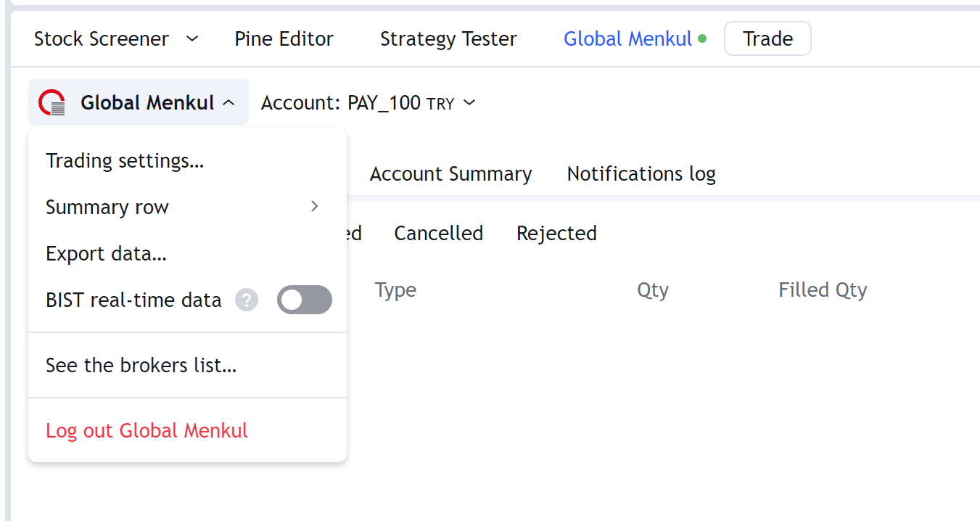This screenshot has height=521, width=980.
Task: Open the Account PAY_100 TRY dropdown
Action: pos(368,103)
